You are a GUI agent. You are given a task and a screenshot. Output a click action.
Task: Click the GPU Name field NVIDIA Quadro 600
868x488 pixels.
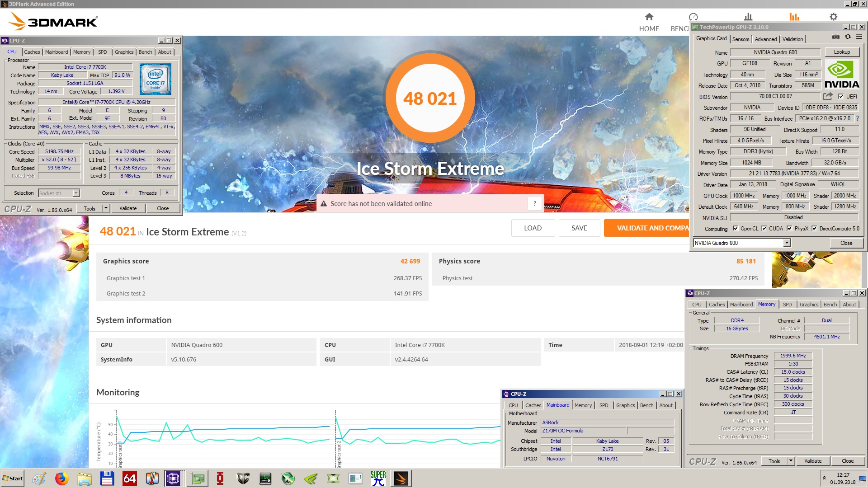775,52
